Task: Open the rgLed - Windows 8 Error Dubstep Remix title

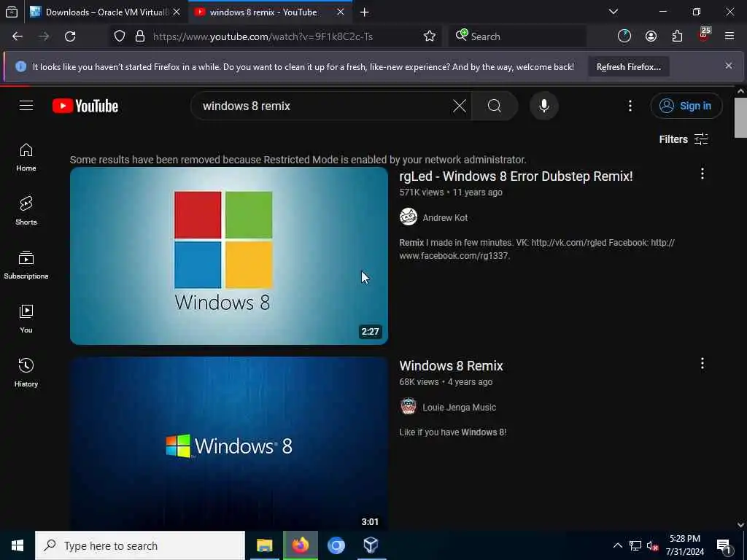Action: tap(516, 176)
